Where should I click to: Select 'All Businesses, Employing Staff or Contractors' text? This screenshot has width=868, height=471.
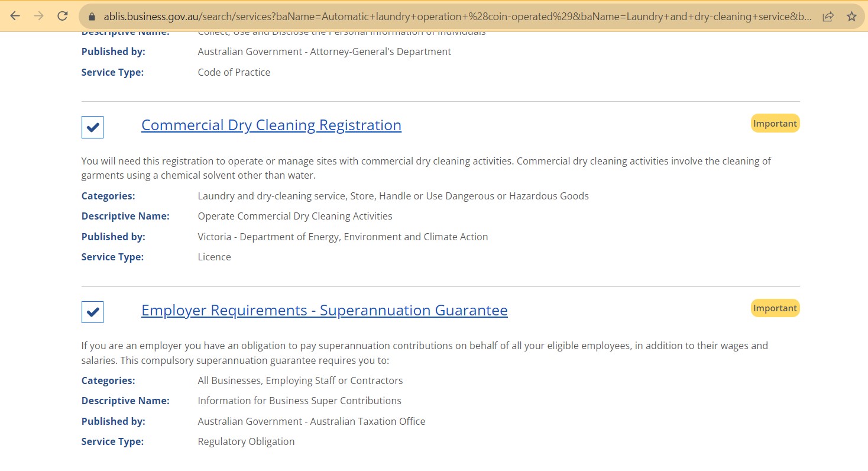[x=300, y=380]
